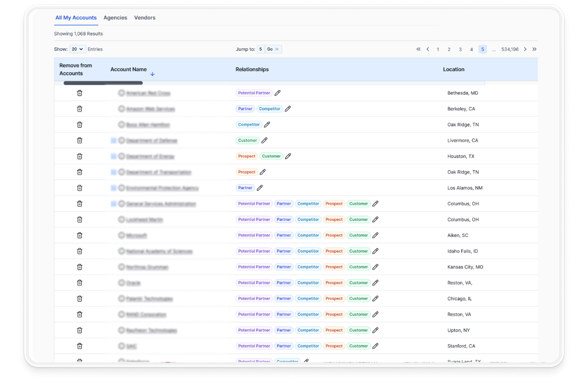Remove the Houston, TX account via trash icon
Viewport: 588px width, 382px height.
[79, 156]
